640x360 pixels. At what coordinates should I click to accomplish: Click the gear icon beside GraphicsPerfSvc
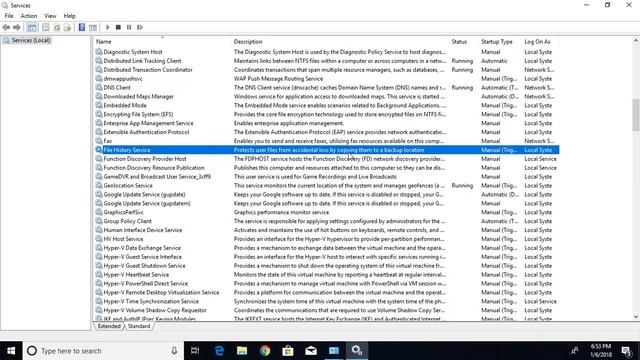pos(99,212)
